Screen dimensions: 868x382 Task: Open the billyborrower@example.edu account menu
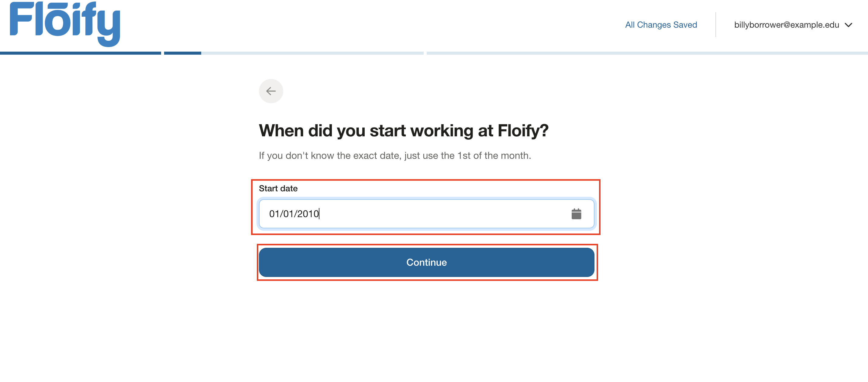click(787, 25)
